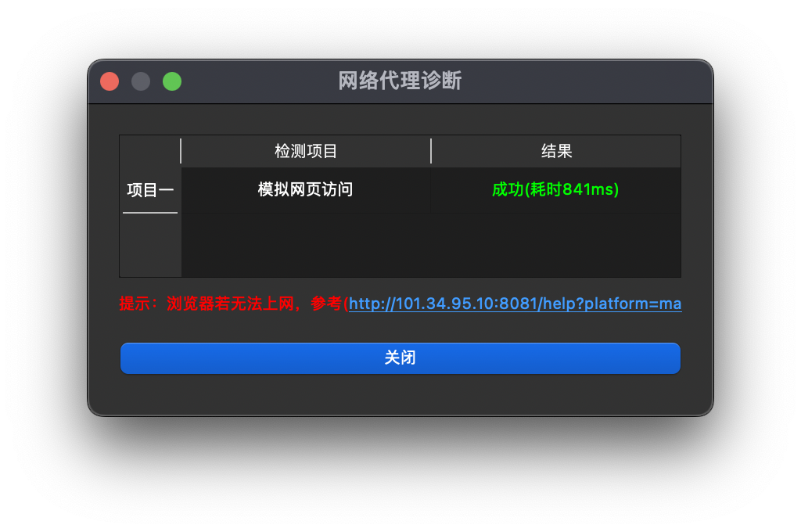Click the table's blank top-left corner cell

pyautogui.click(x=150, y=151)
